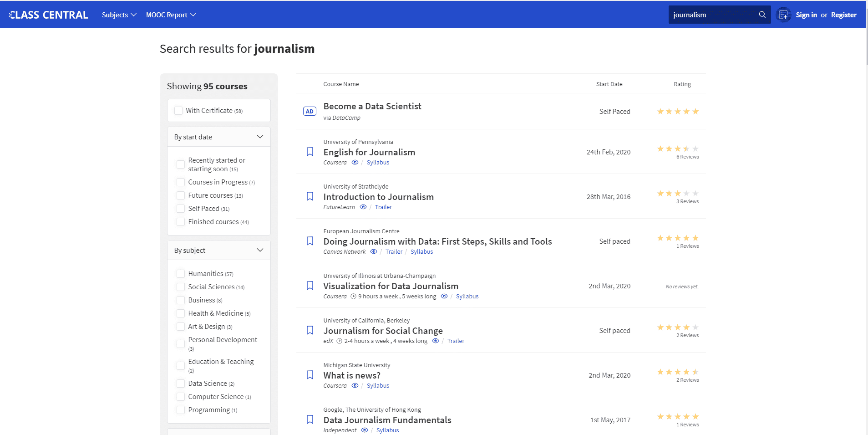
Task: Open the MOOC Report dropdown menu
Action: 171,15
